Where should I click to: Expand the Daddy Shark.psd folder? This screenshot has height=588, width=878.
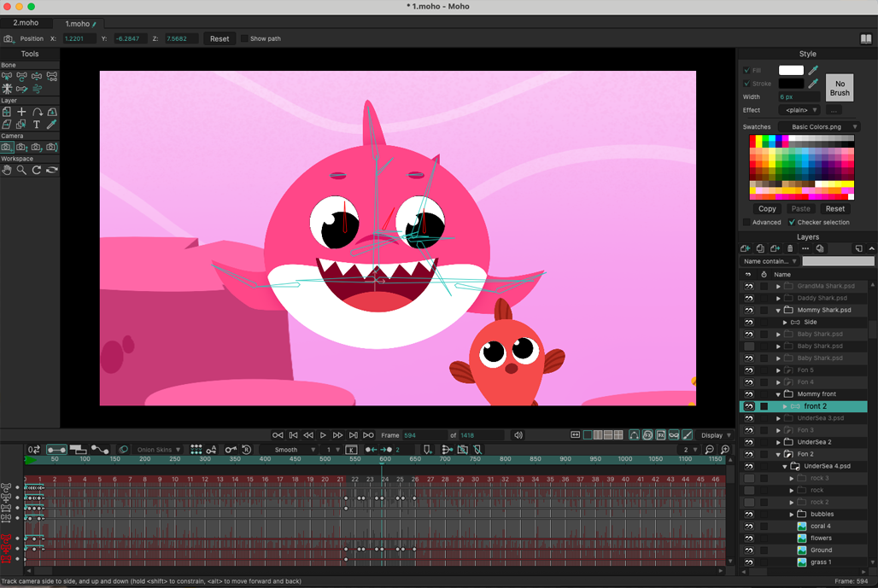(778, 298)
